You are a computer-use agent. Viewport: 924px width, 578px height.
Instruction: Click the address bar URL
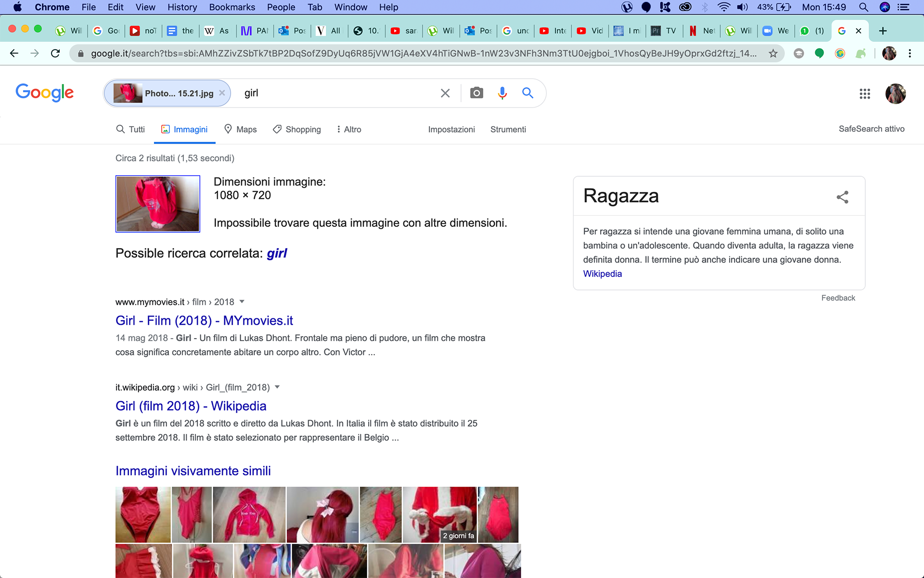coord(423,53)
